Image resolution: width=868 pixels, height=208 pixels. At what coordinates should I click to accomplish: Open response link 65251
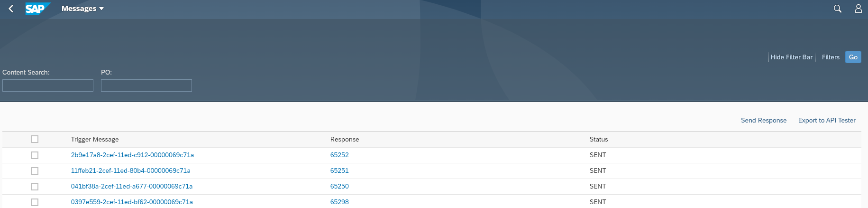[339, 170]
